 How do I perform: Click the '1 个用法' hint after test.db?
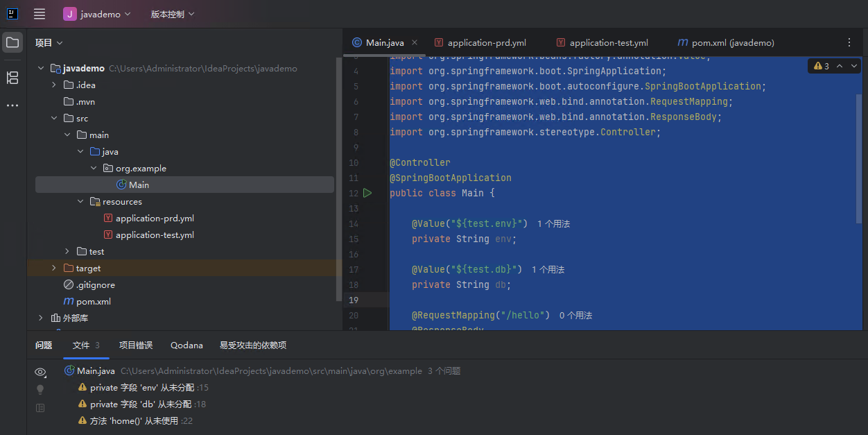click(x=548, y=270)
